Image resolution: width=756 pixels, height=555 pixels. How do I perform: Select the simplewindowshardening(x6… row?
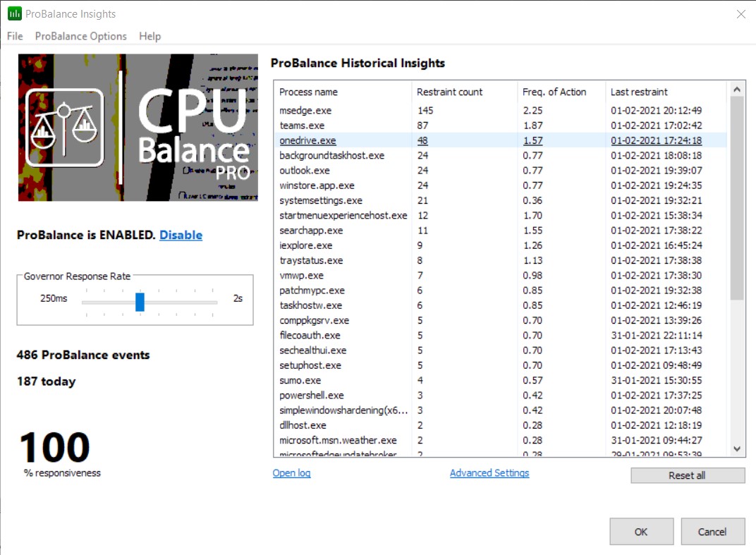point(501,410)
